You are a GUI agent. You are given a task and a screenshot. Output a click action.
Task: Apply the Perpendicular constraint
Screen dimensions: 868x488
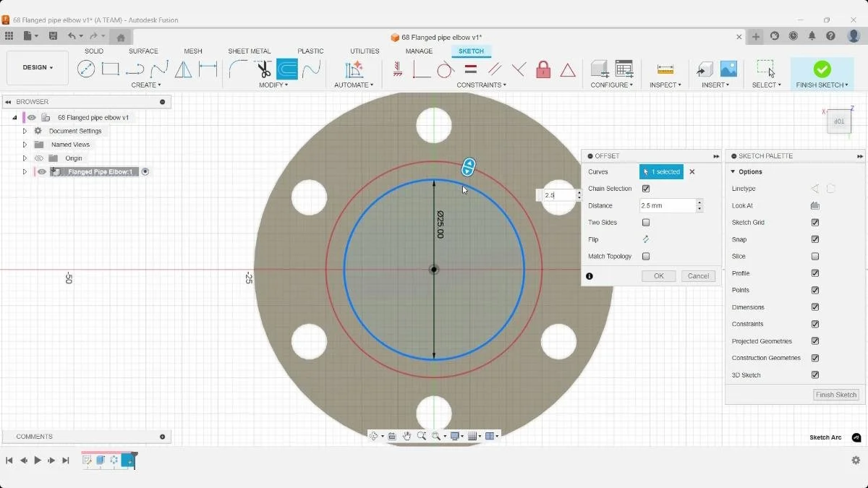[519, 69]
